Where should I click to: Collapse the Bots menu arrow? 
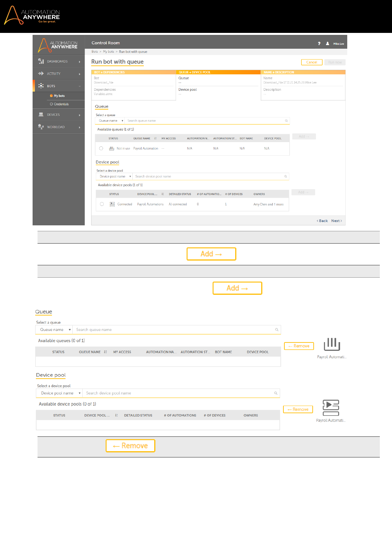tap(79, 86)
